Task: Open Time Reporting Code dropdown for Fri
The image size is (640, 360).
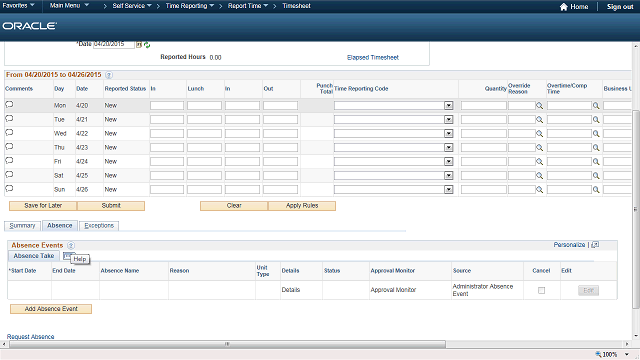Action: point(449,161)
